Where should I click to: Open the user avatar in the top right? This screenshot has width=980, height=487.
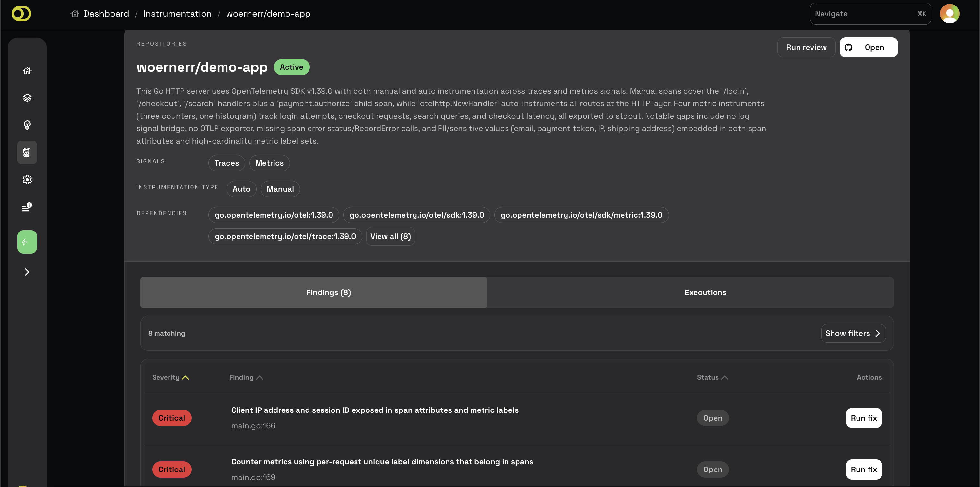click(950, 13)
